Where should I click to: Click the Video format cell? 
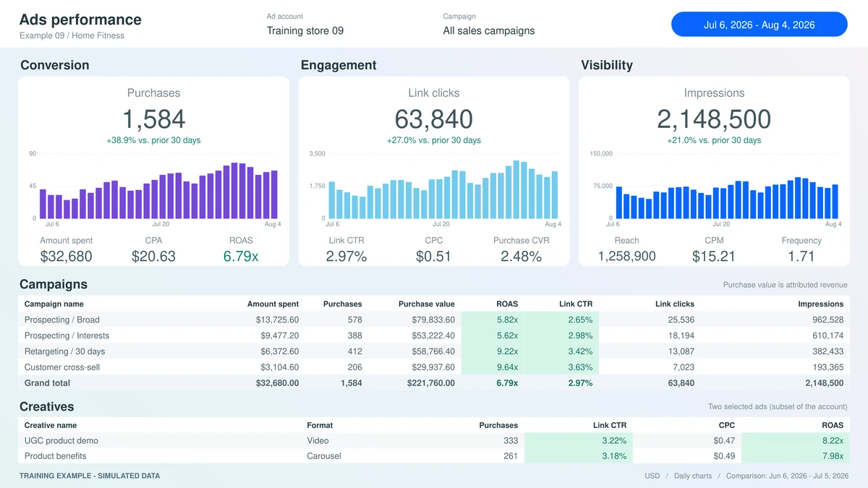[318, 440]
